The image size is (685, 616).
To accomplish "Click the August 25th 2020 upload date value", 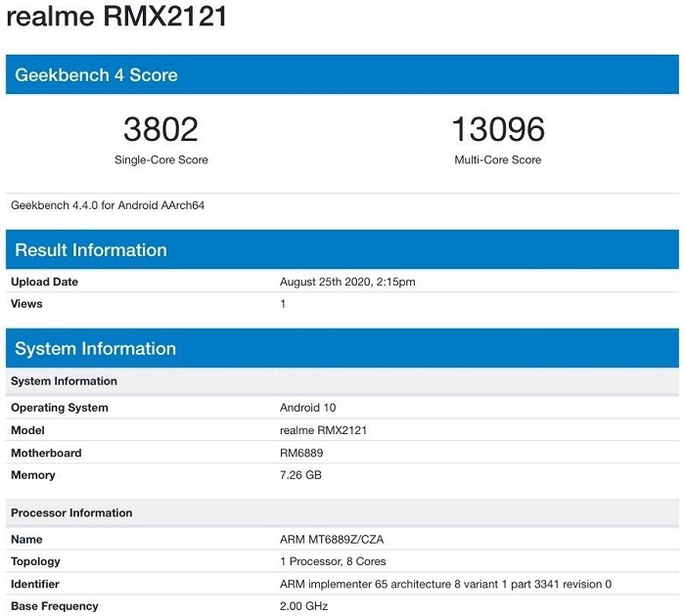I will tap(347, 282).
